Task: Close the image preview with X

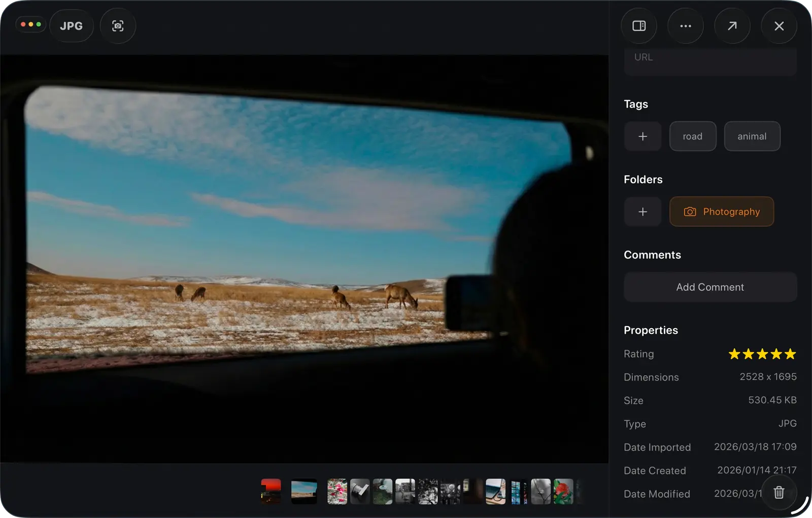Action: pos(779,26)
